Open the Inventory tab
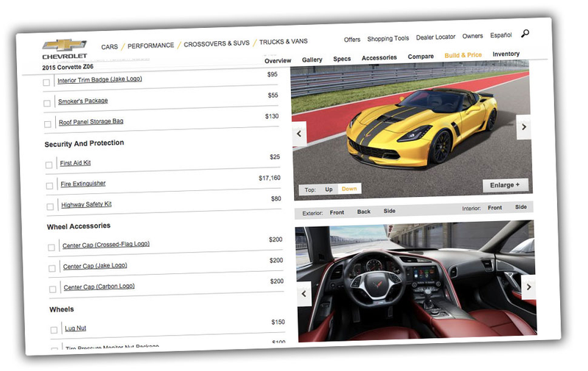 click(x=506, y=54)
